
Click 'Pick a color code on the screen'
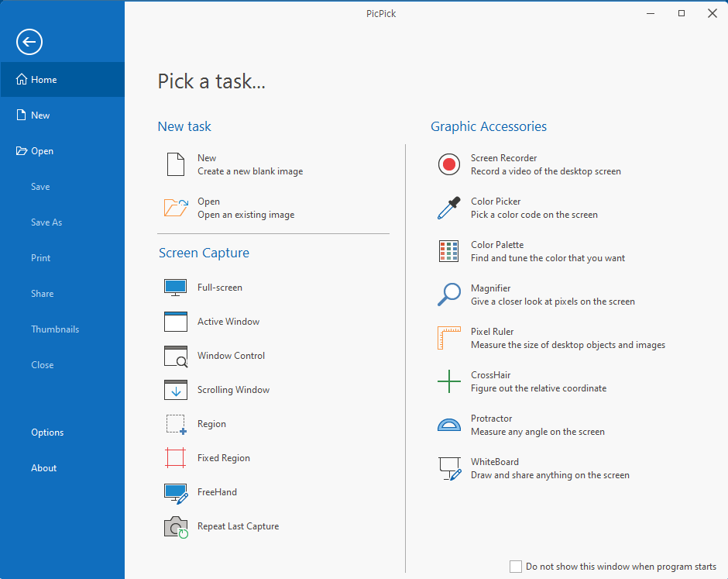pyautogui.click(x=534, y=215)
